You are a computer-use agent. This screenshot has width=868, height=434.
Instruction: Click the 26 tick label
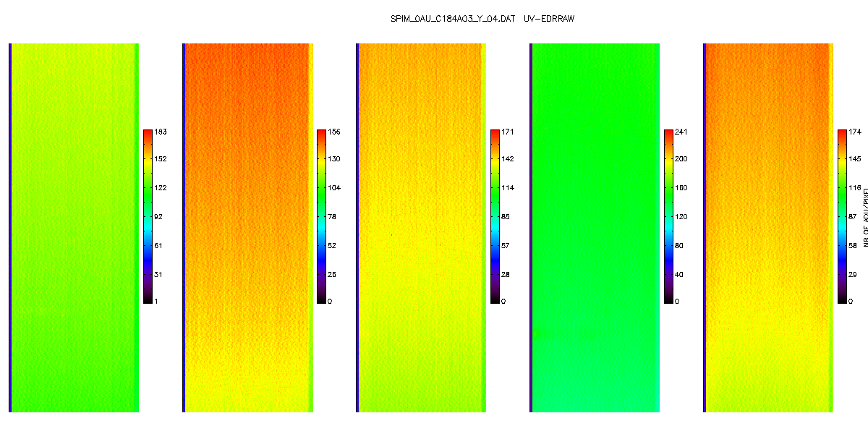[x=333, y=275]
